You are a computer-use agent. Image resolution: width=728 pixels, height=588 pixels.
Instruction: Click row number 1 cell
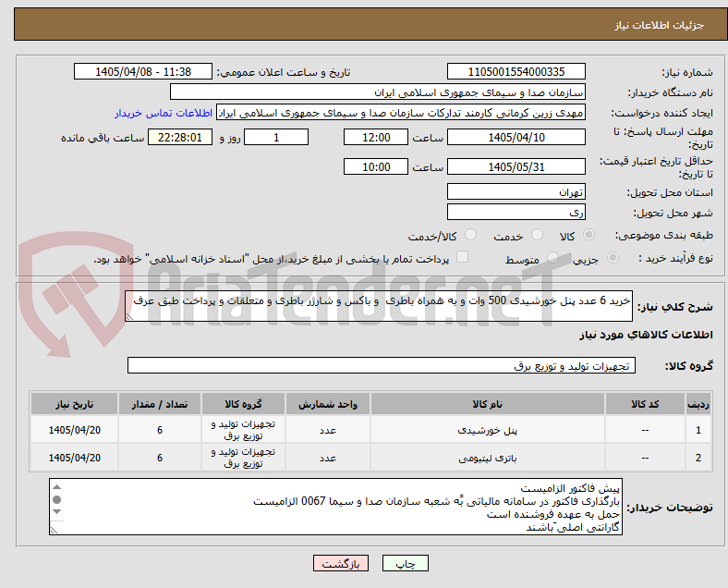pos(698,430)
